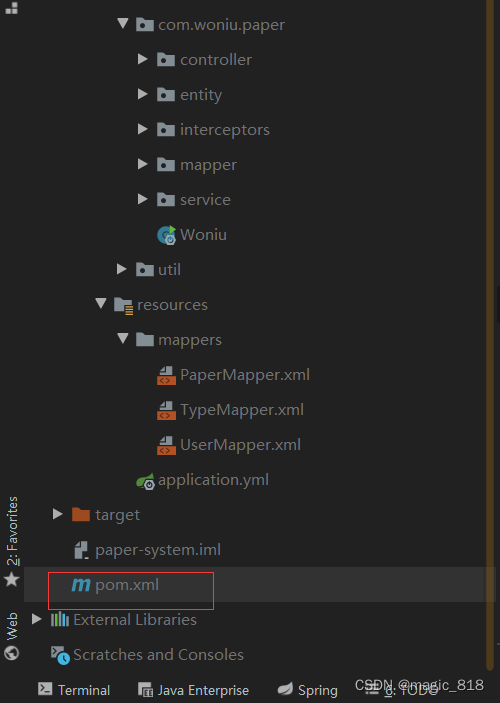This screenshot has width=500, height=703.
Task: Select the service package label
Action: (x=205, y=200)
